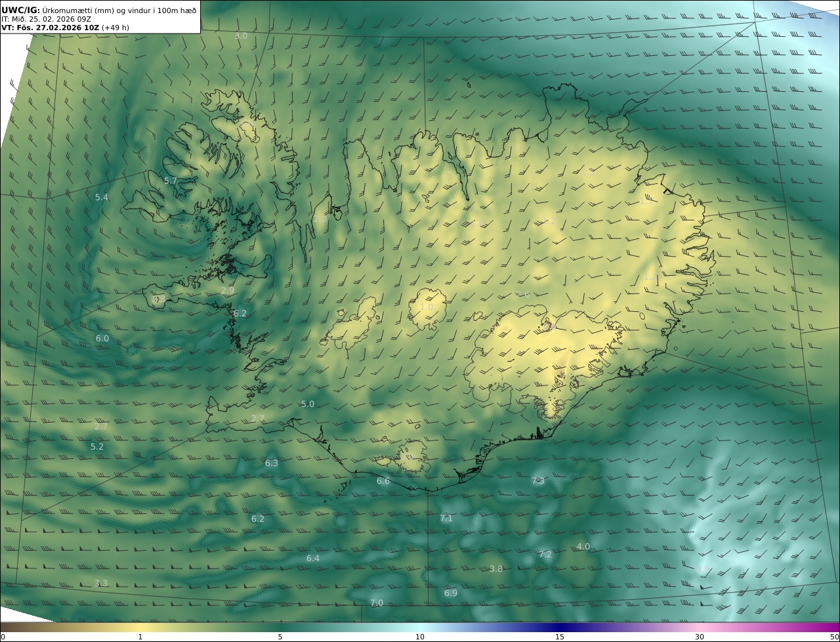
Task: Click the 5.4 value label
Action: coord(102,197)
